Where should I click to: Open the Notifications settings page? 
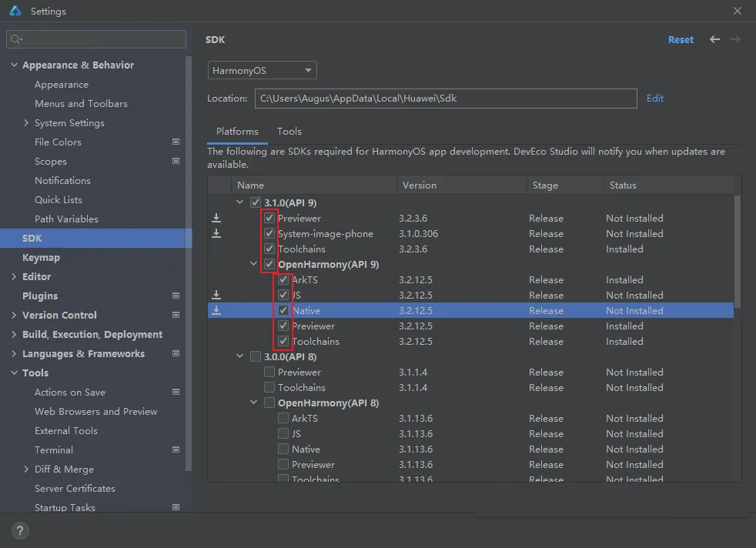62,180
